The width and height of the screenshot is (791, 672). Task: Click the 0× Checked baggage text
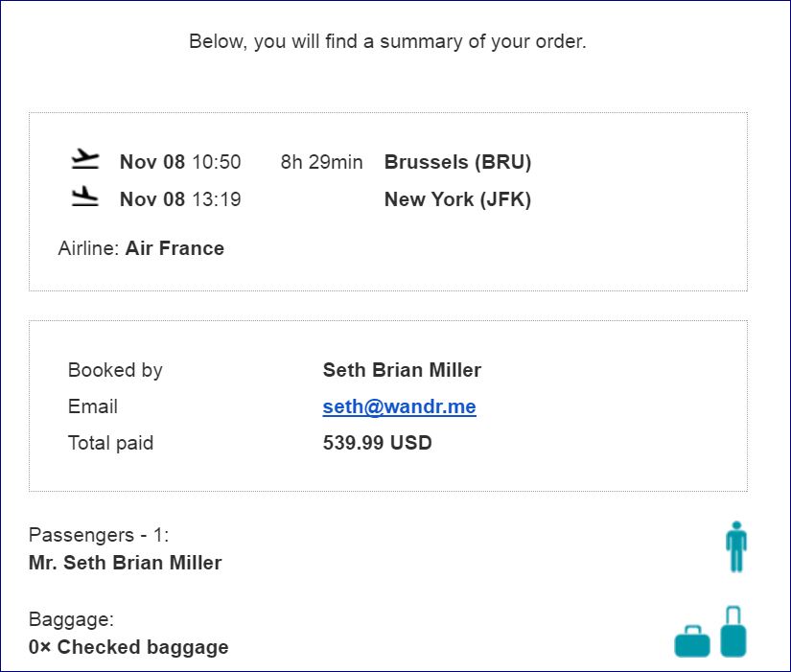pyautogui.click(x=128, y=647)
